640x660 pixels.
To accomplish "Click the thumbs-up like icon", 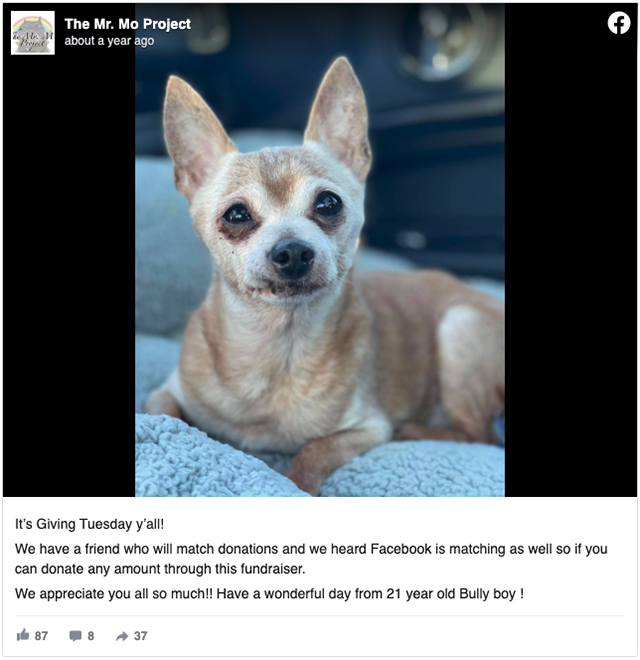I will click(23, 635).
